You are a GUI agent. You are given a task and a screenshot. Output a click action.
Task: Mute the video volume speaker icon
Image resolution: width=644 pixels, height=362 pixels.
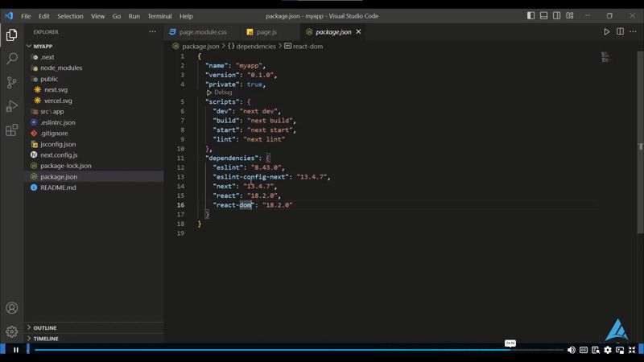(x=571, y=350)
